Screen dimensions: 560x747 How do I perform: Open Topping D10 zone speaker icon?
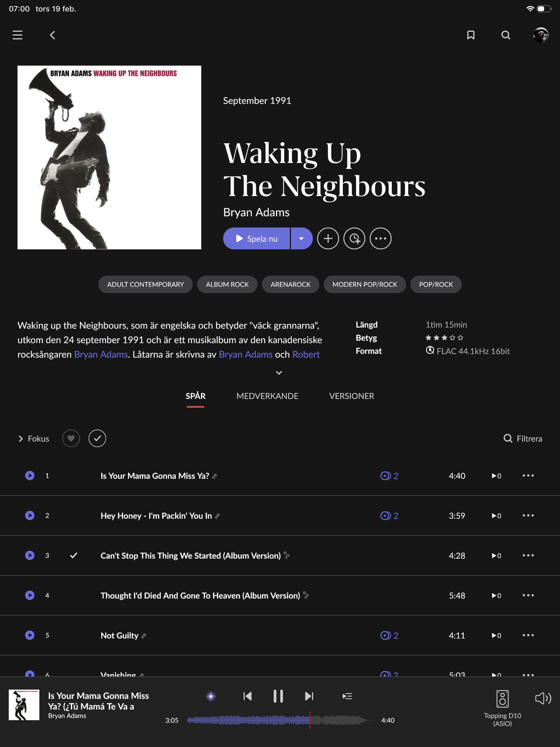tap(502, 699)
